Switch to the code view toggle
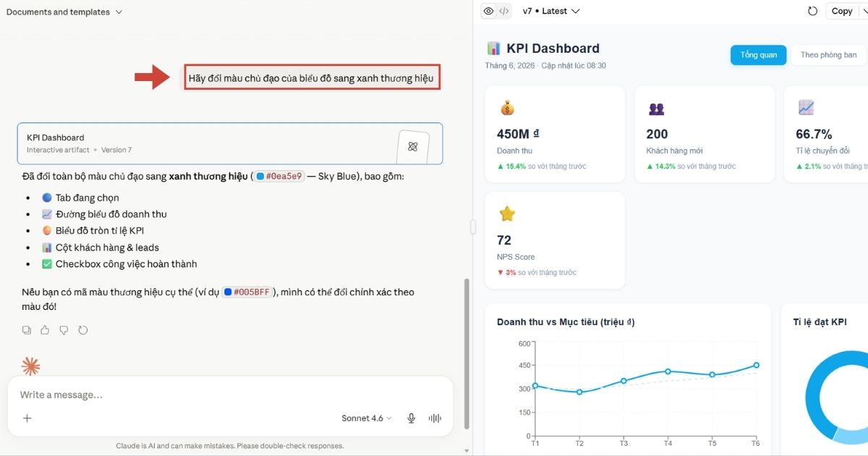 [x=504, y=11]
